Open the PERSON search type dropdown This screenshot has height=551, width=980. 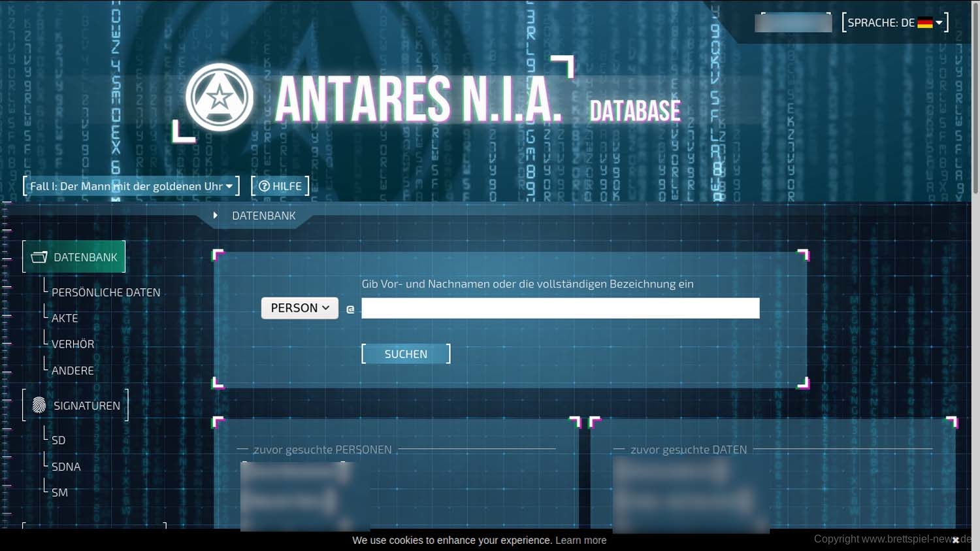pyautogui.click(x=299, y=308)
